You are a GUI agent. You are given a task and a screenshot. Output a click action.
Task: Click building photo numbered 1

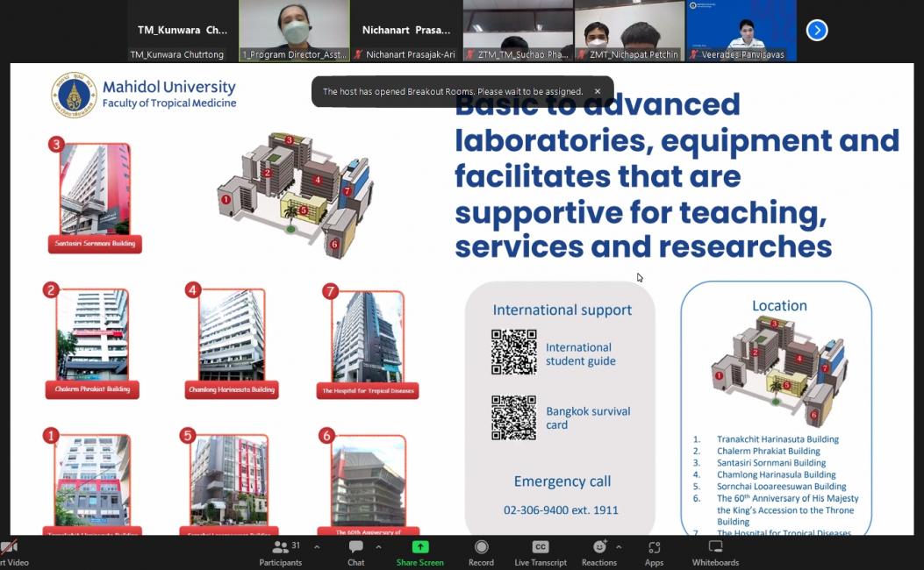(92, 480)
